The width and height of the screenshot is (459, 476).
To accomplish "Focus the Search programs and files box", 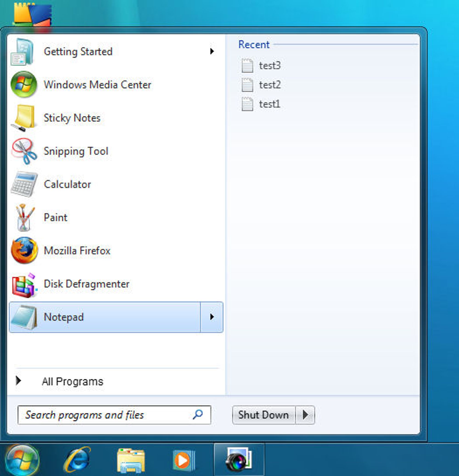I will coord(114,415).
